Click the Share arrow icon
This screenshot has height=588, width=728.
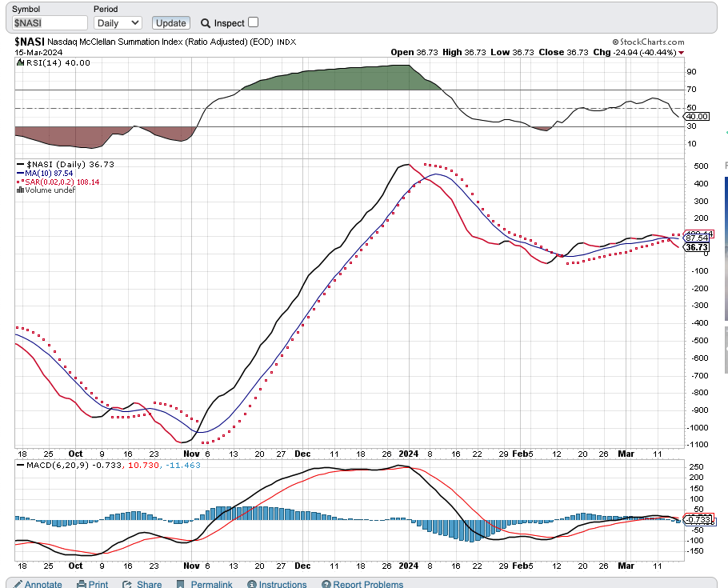coord(126,584)
